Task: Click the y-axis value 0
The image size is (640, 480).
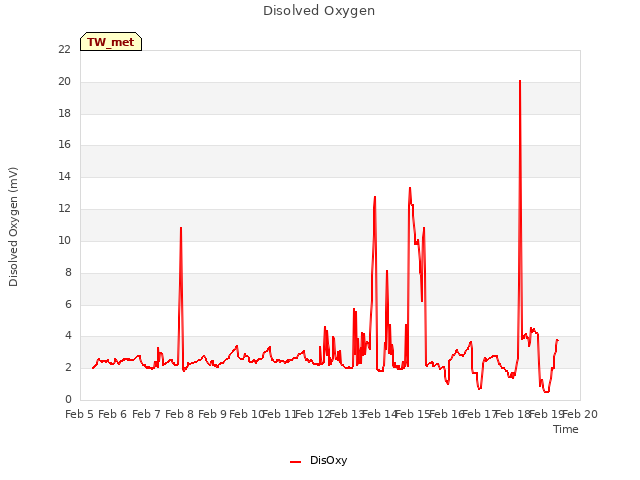Action: pos(68,399)
